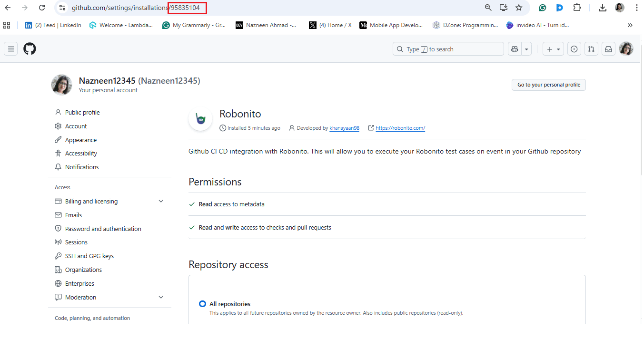Click the Nazneen12345 profile picture
Viewport: 644px width, 338px height.
[x=62, y=85]
